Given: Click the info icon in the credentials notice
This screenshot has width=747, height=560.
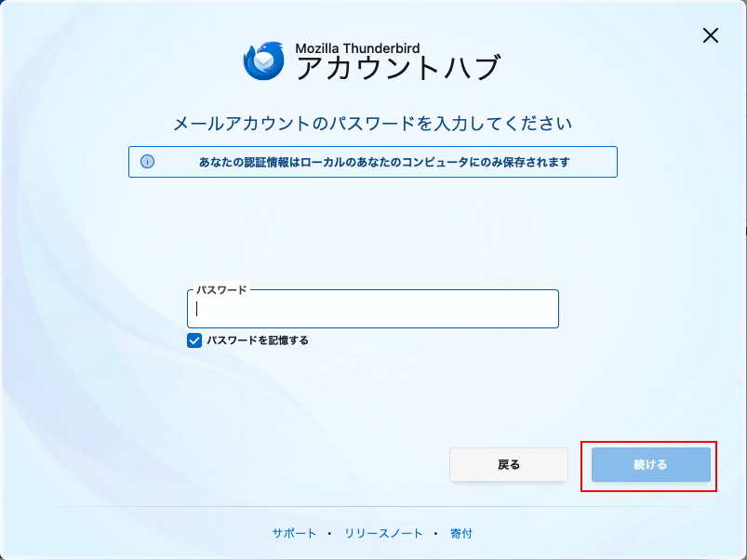Looking at the screenshot, I should tap(147, 162).
